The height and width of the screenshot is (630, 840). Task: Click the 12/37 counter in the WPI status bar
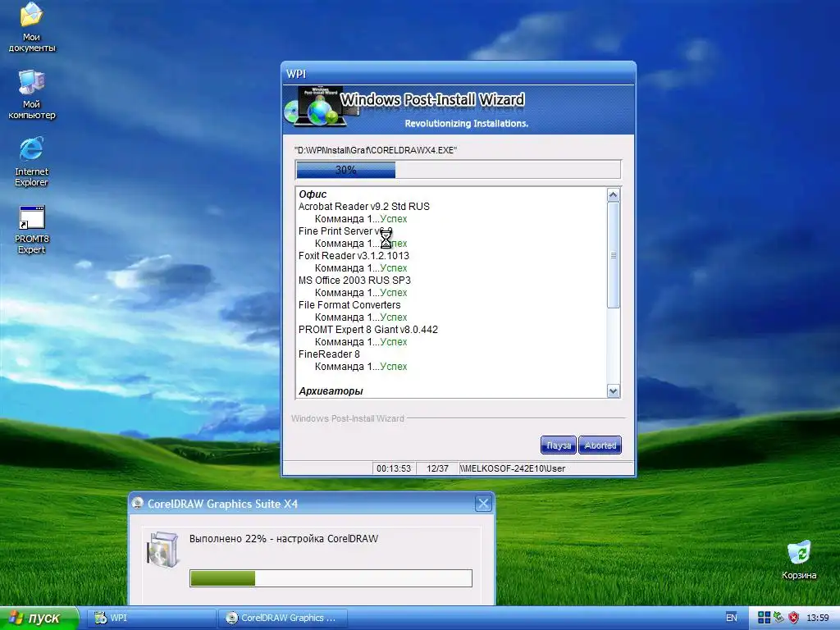[437, 468]
